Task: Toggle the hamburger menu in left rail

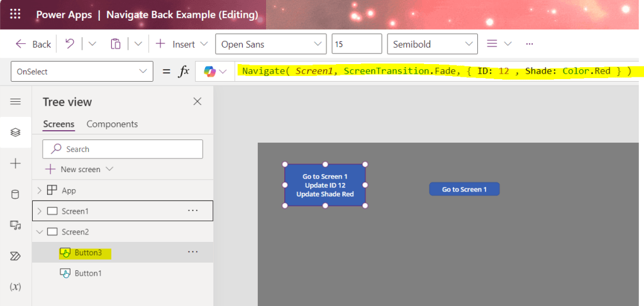Action: 16,102
